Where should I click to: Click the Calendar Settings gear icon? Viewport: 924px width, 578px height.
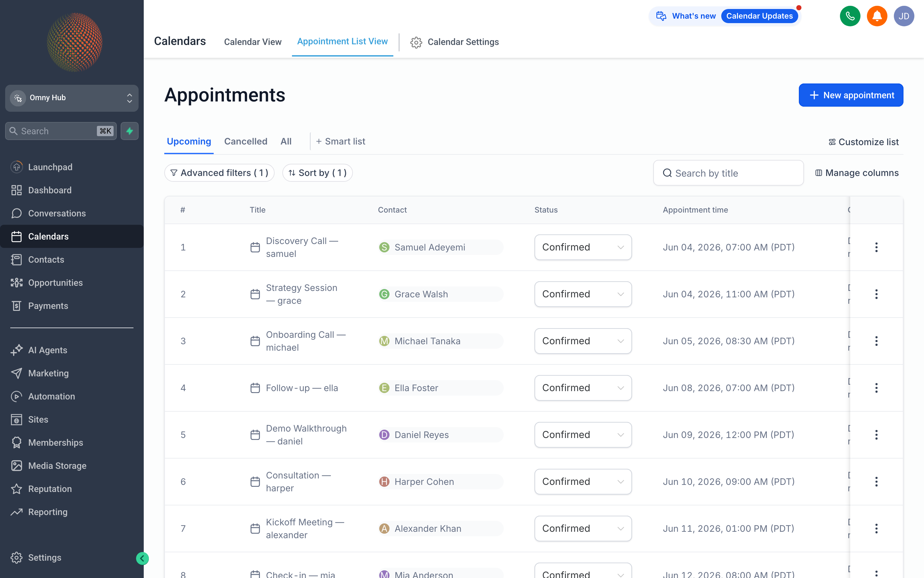coord(416,42)
